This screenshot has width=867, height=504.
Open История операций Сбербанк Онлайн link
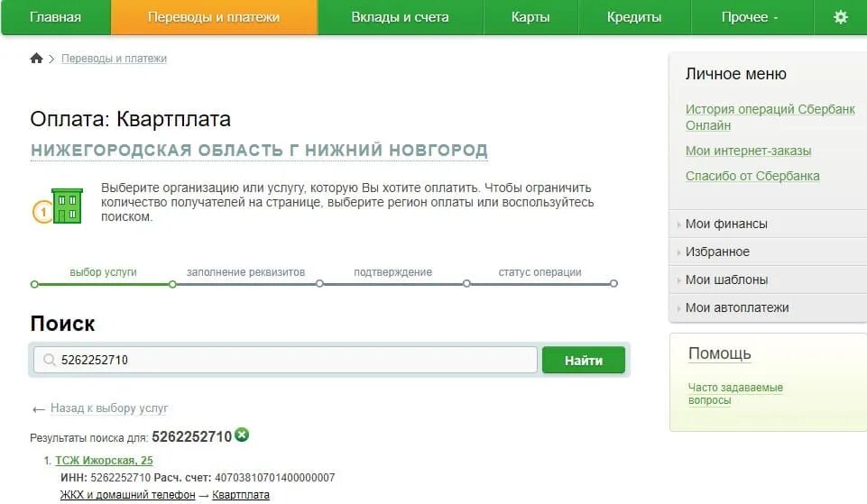[x=770, y=117]
